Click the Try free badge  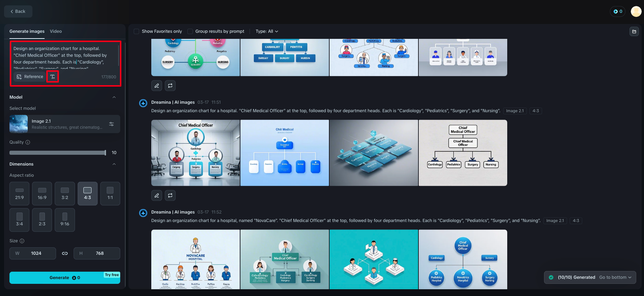click(x=112, y=275)
